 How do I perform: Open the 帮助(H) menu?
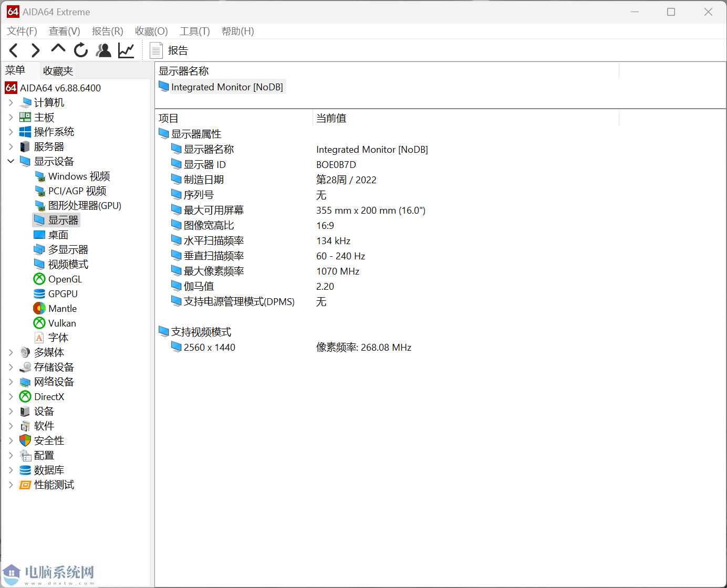pyautogui.click(x=237, y=31)
